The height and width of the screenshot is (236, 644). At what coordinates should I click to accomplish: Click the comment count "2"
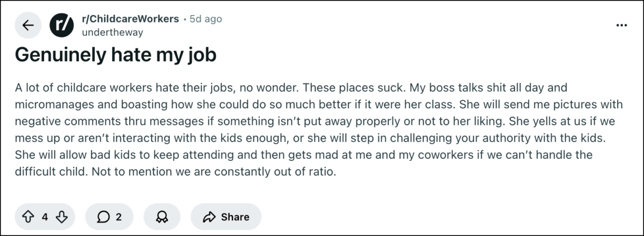(x=118, y=217)
